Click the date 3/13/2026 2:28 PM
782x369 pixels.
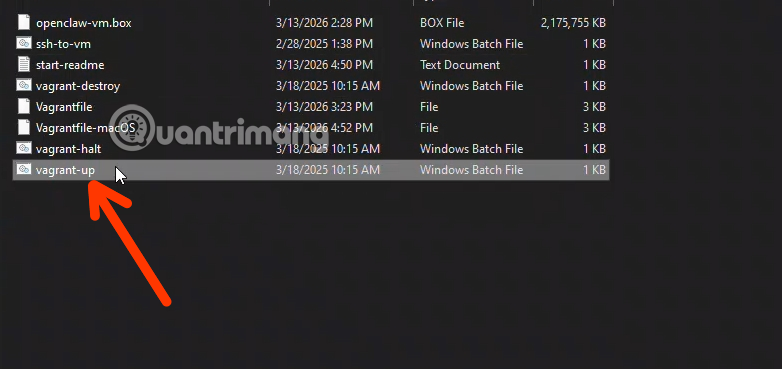[x=324, y=23]
